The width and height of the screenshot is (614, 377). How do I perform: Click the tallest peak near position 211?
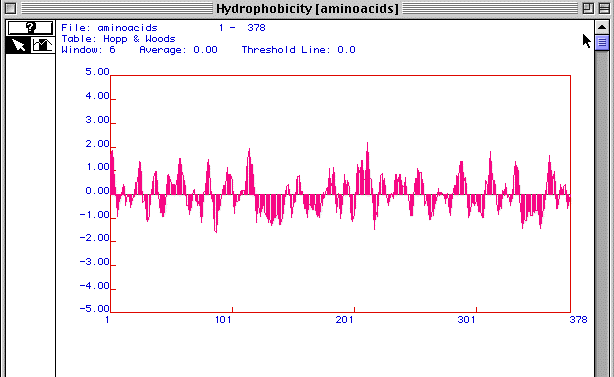[x=367, y=168]
